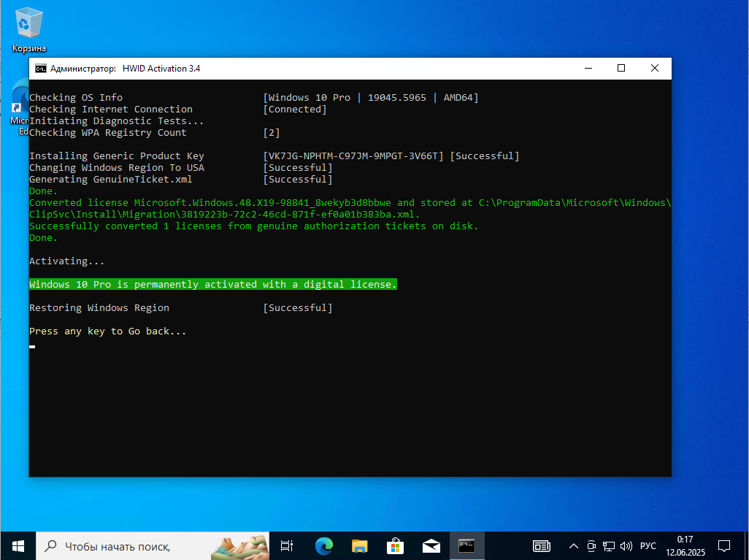Select the Microsoft Edge desktop shortcut

coord(19,108)
